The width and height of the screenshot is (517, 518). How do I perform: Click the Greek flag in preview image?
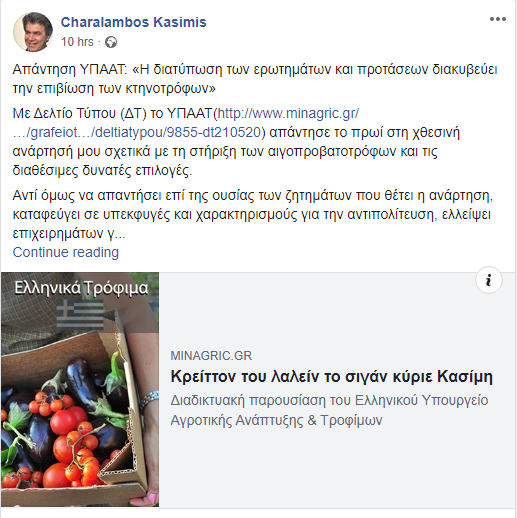tap(81, 315)
